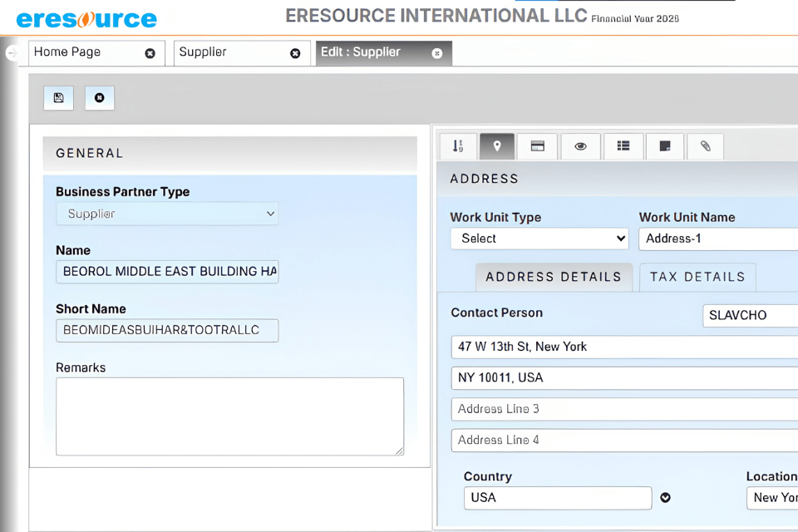Click the save supplier icon
This screenshot has width=798, height=532.
58,98
